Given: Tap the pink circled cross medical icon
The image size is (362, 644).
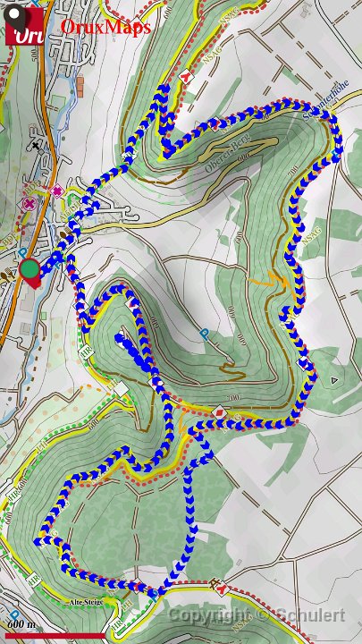Looking at the screenshot, I should tap(29, 203).
